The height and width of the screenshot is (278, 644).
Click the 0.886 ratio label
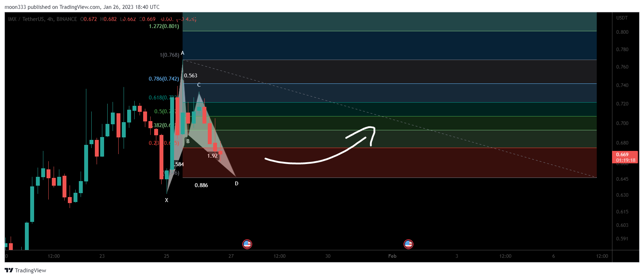pos(201,185)
